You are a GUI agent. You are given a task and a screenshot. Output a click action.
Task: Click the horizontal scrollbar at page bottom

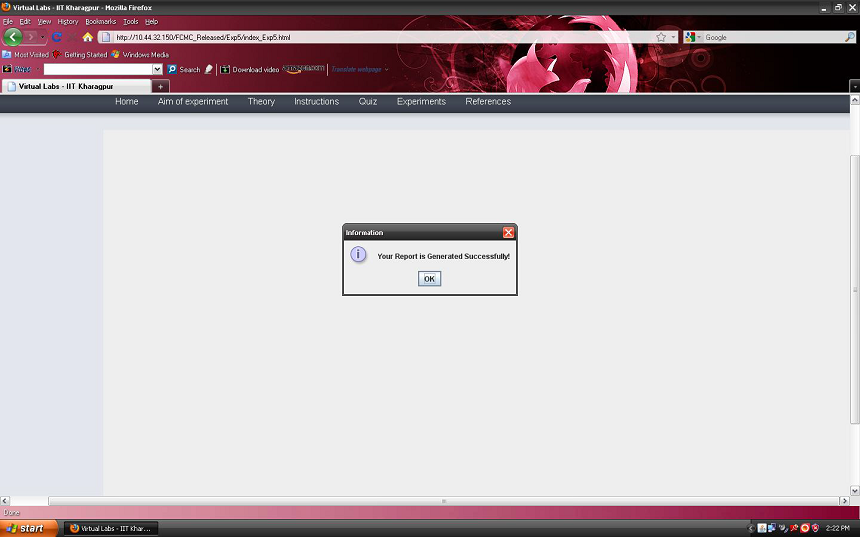pos(444,500)
